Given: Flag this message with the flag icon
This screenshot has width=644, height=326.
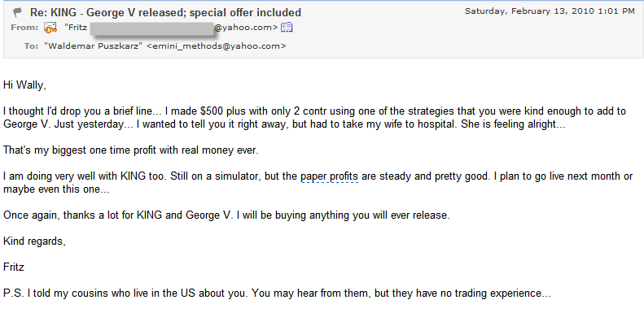Looking at the screenshot, I should click(17, 13).
